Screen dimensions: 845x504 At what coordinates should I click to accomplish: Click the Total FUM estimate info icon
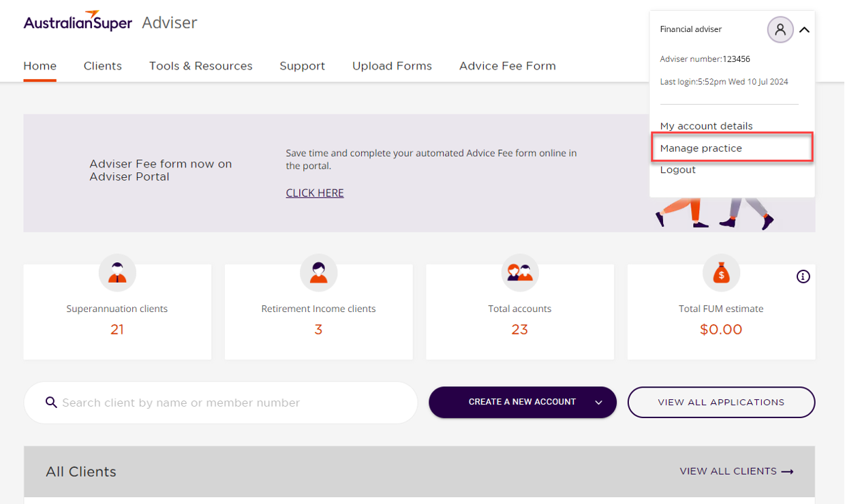(803, 277)
